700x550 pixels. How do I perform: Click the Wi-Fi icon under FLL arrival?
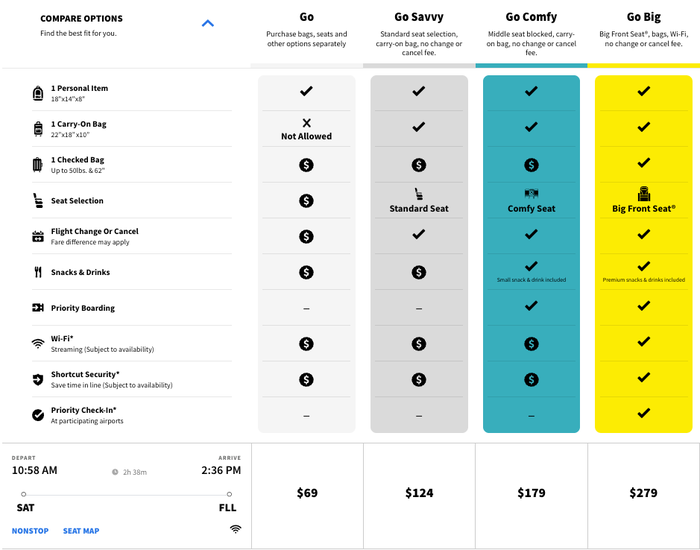tap(235, 529)
